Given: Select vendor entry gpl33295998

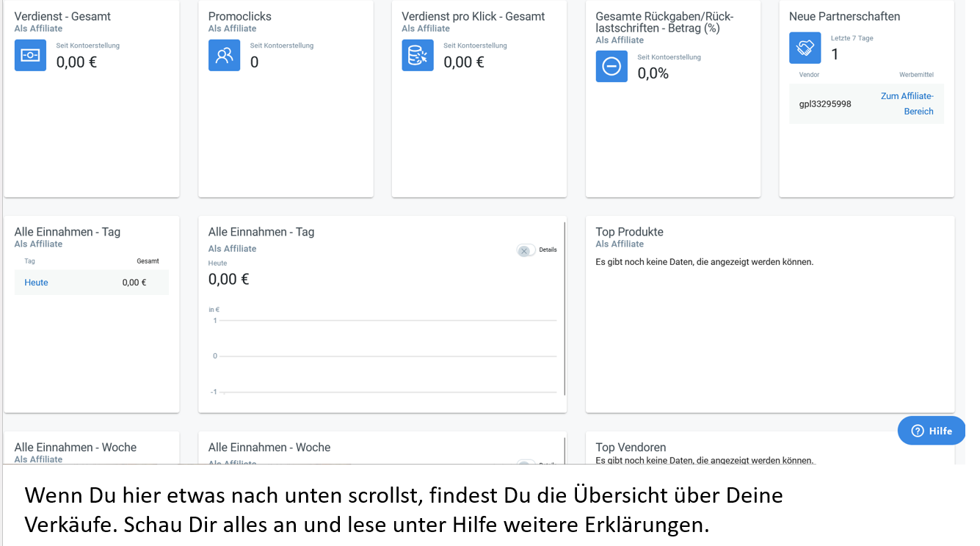Looking at the screenshot, I should [825, 104].
